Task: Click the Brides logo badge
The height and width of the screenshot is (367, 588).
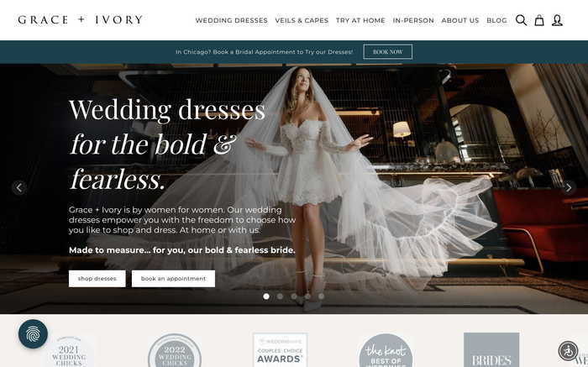Action: [491, 349]
